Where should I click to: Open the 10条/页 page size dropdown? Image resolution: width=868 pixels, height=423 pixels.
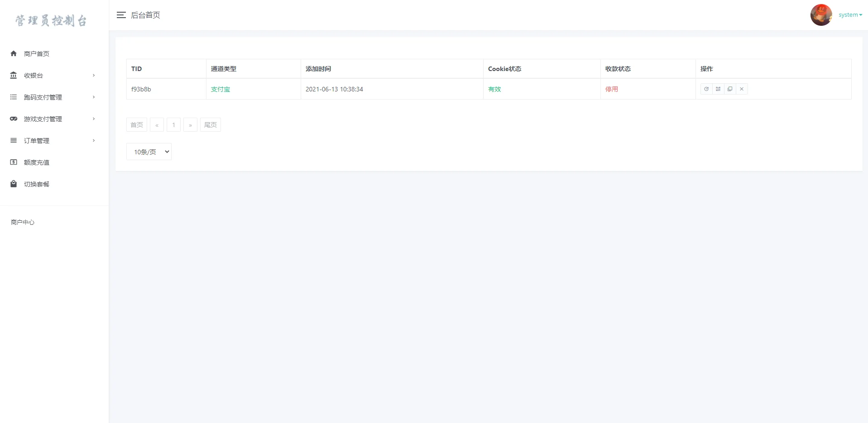[x=149, y=152]
